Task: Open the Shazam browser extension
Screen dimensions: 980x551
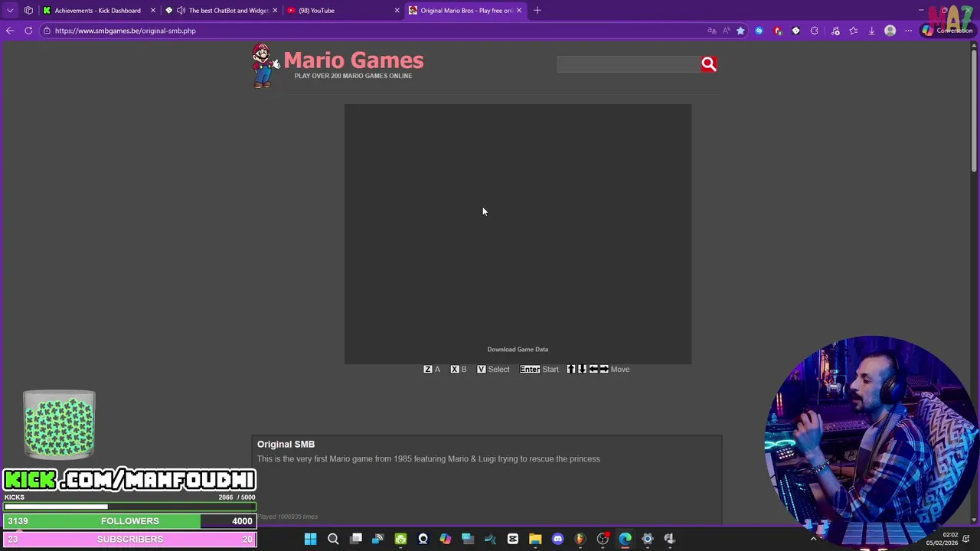Action: [x=759, y=31]
